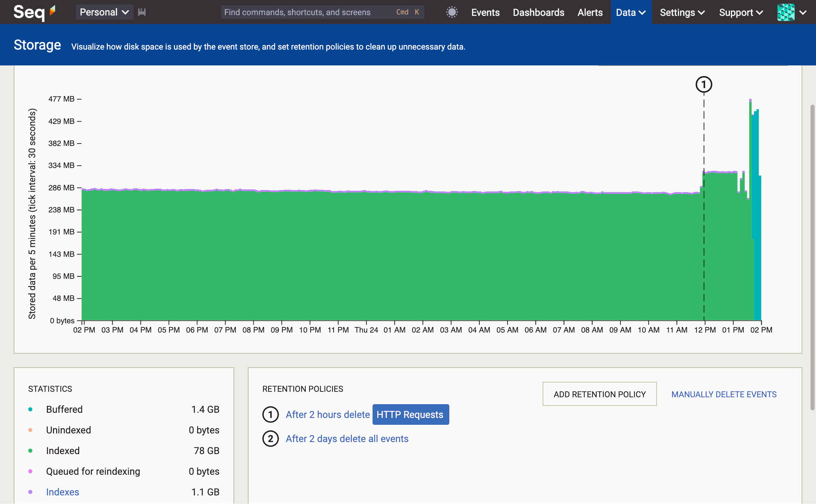Click the HTTP Requests signal tag

click(x=410, y=414)
